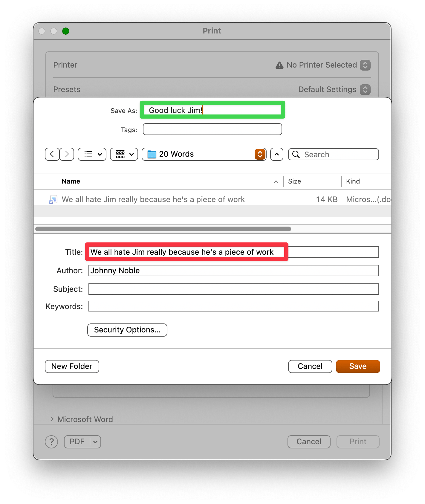Screen dimensions: 425x504
Task: Open the list view options dropdown
Action: pyautogui.click(x=92, y=154)
